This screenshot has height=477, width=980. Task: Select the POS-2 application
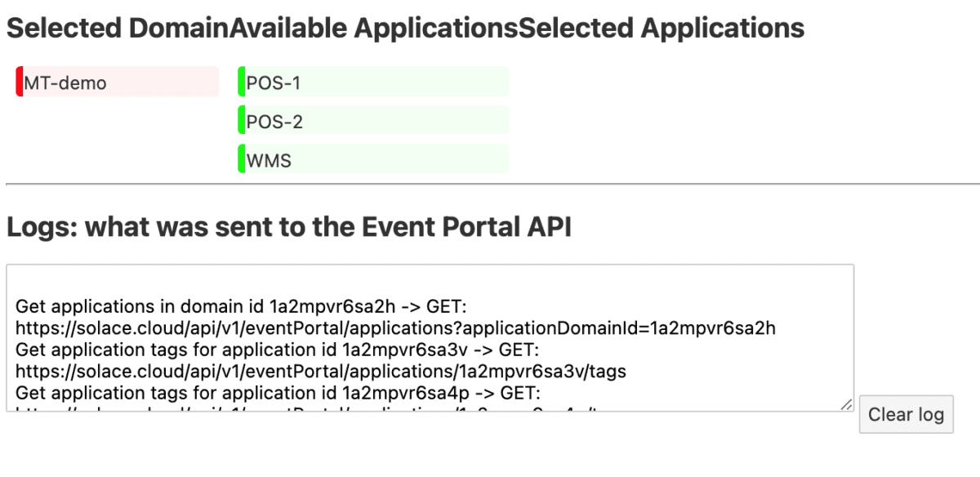point(372,121)
